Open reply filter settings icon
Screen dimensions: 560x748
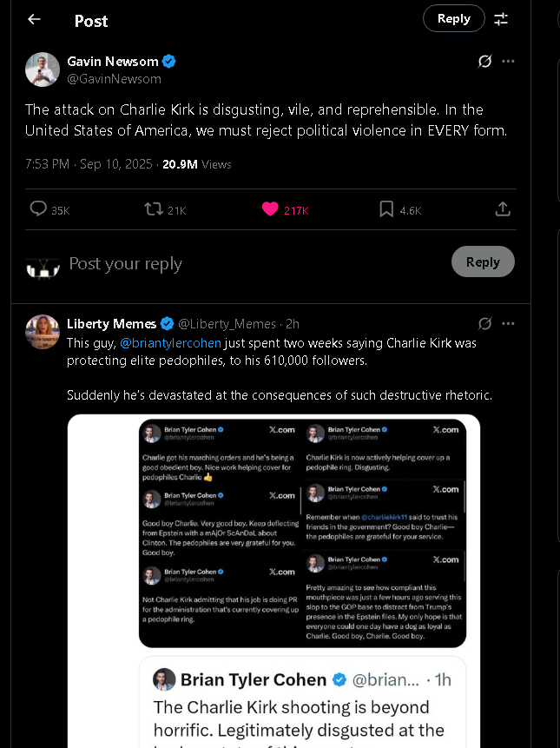(x=502, y=19)
